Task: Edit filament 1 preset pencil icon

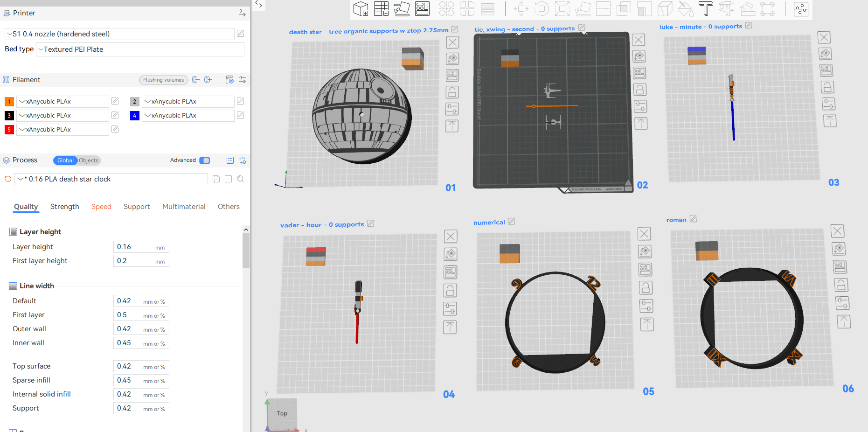Action: tap(115, 101)
